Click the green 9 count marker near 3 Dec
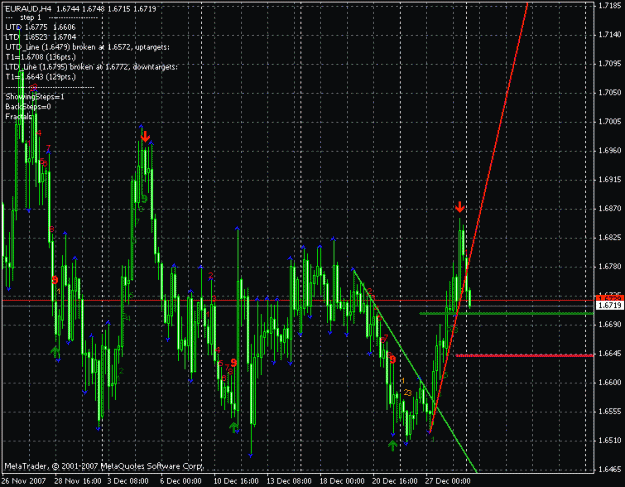Screen dimensions: 625x487 [144, 198]
